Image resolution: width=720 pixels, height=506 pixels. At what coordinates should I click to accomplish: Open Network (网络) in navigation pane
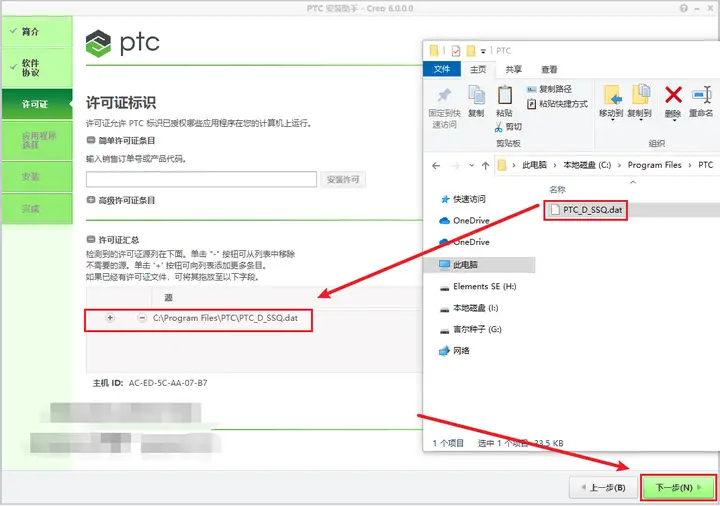click(x=455, y=351)
